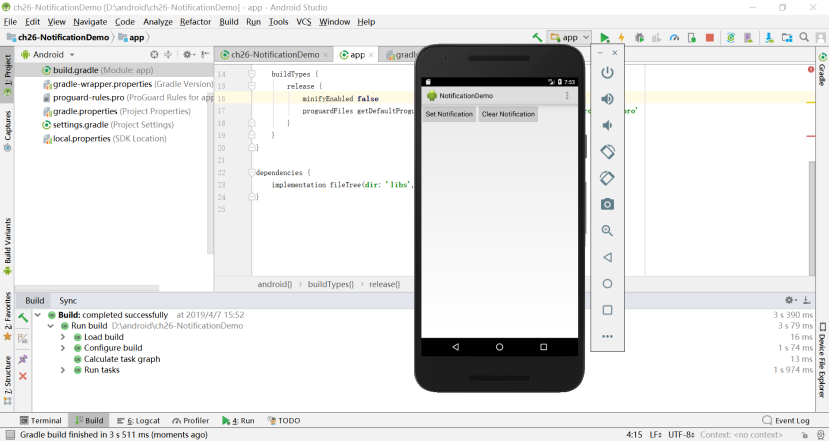Tap the Clear Notification button
Screen dimensions: 830x441
[508, 114]
